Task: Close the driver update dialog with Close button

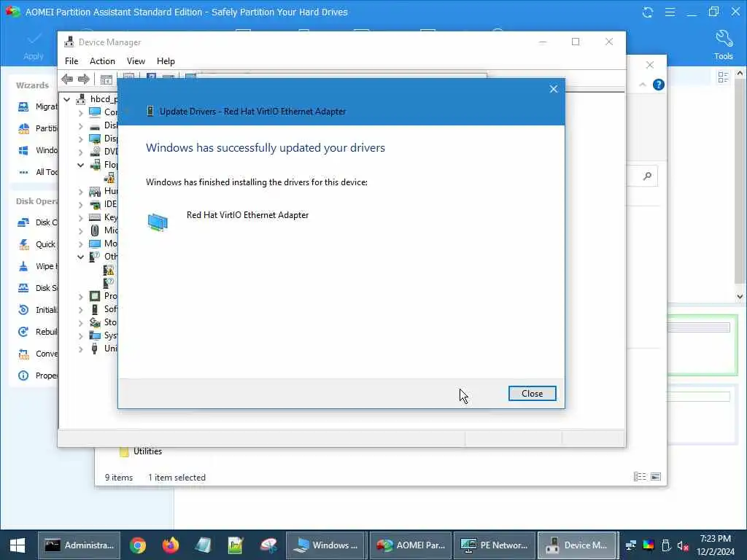Action: tap(532, 393)
